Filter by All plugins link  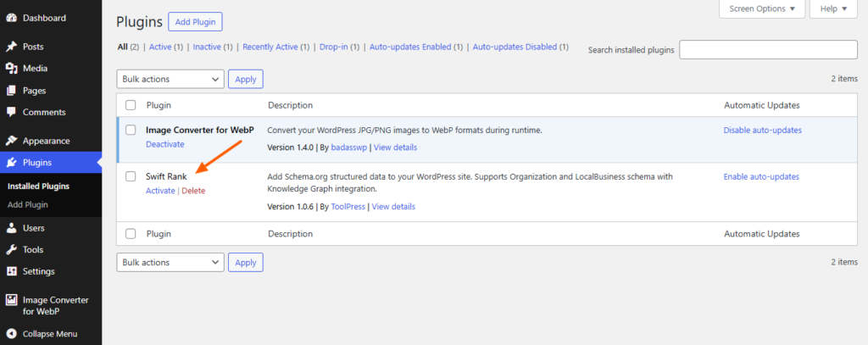pos(122,47)
